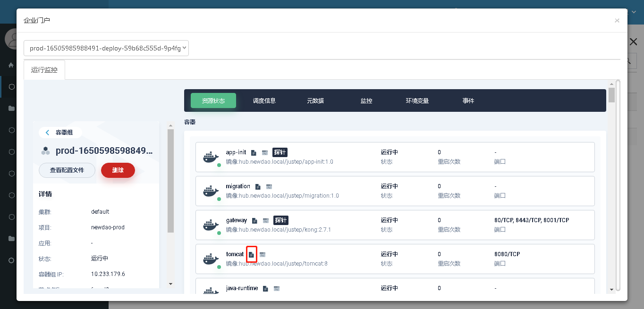
Task: Open java-runtime container log icon
Action: pyautogui.click(x=266, y=288)
